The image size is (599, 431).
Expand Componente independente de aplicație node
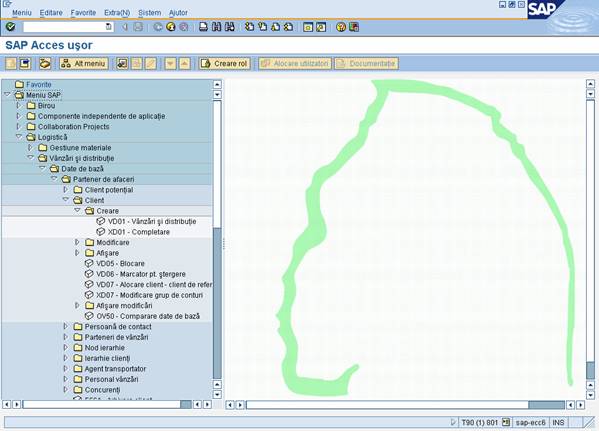[18, 116]
